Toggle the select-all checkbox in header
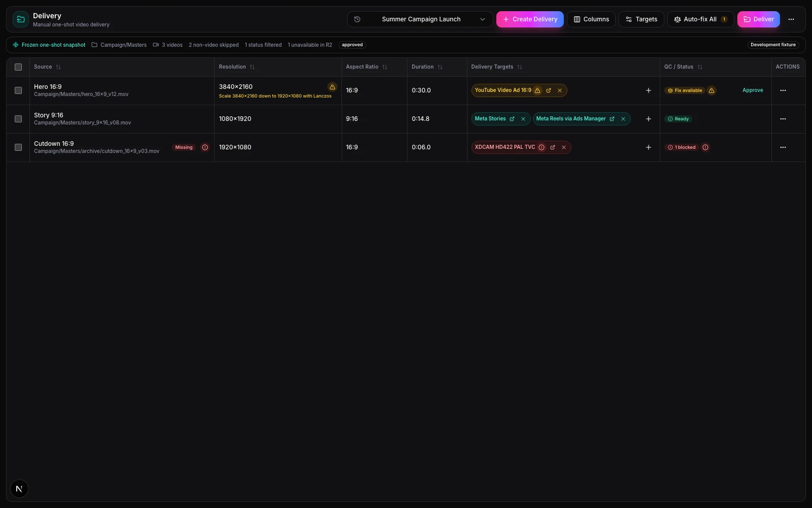This screenshot has height=508, width=812. tap(18, 67)
